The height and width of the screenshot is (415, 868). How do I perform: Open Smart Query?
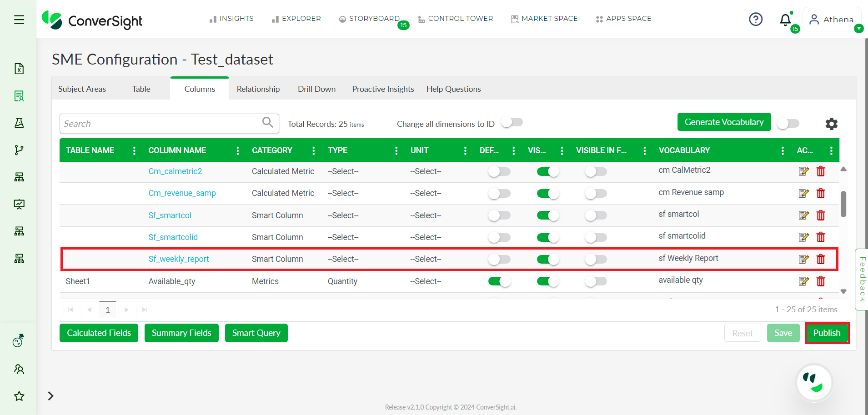(256, 333)
